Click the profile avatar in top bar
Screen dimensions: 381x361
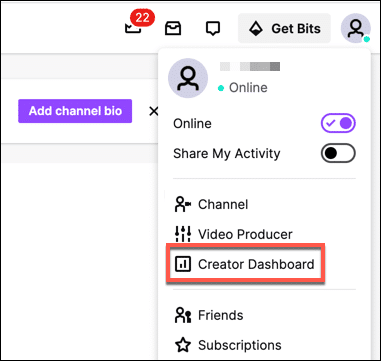[355, 28]
